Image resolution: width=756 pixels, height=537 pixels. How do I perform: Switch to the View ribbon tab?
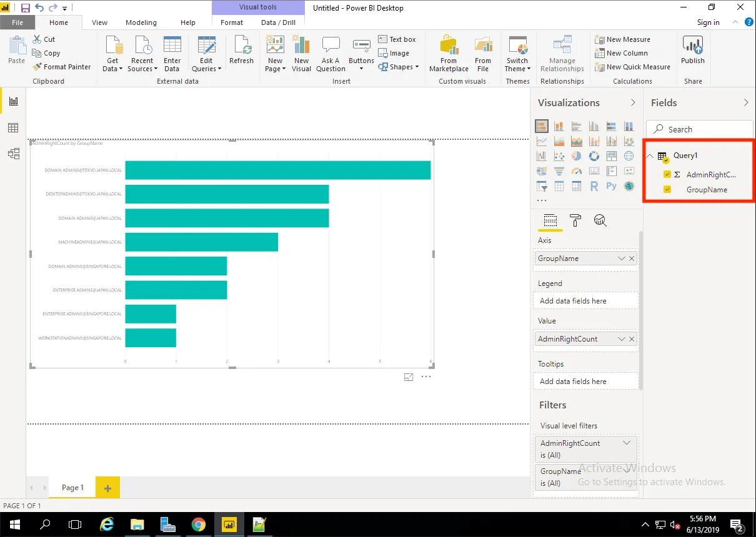99,22
